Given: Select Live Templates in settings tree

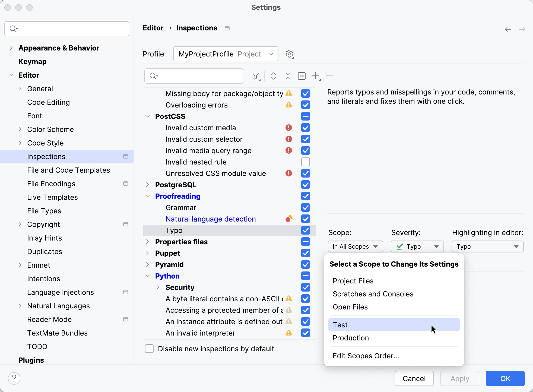Looking at the screenshot, I should tap(52, 197).
